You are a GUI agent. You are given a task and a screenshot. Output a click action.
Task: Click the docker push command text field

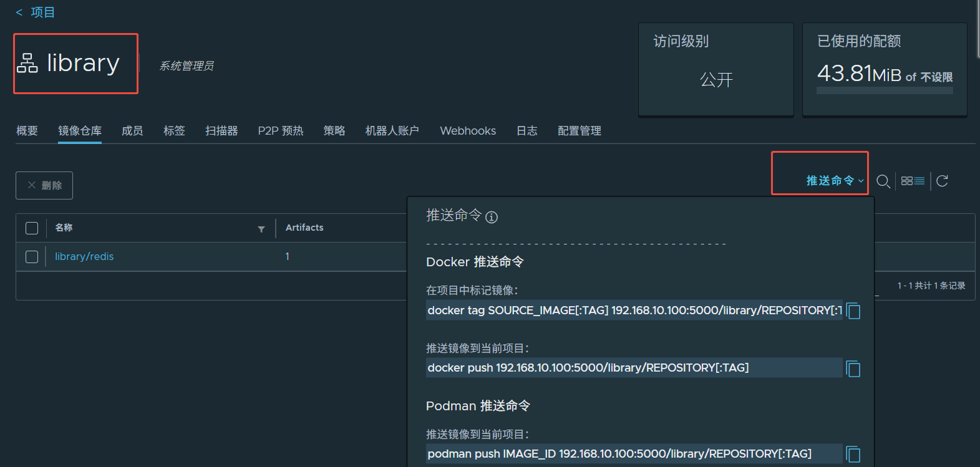tap(634, 367)
